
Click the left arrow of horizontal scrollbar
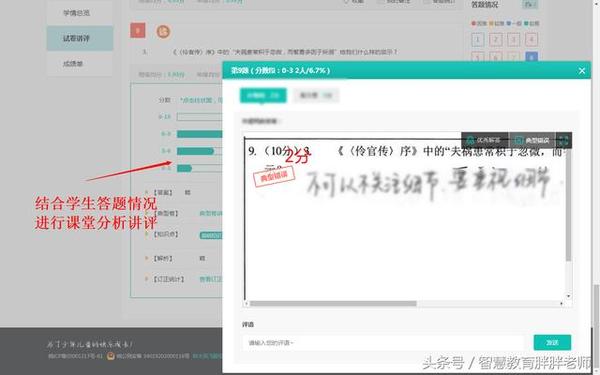click(247, 303)
